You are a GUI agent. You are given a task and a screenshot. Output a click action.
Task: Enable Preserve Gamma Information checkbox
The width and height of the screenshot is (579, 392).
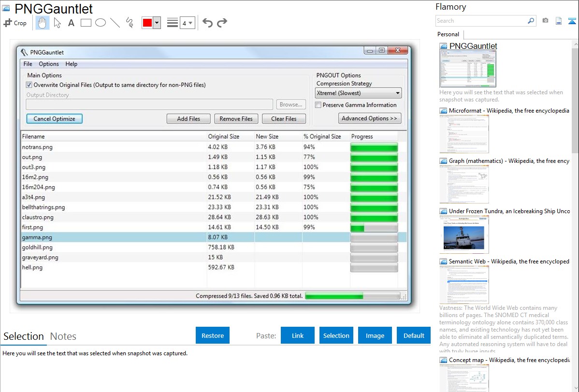[x=318, y=105]
